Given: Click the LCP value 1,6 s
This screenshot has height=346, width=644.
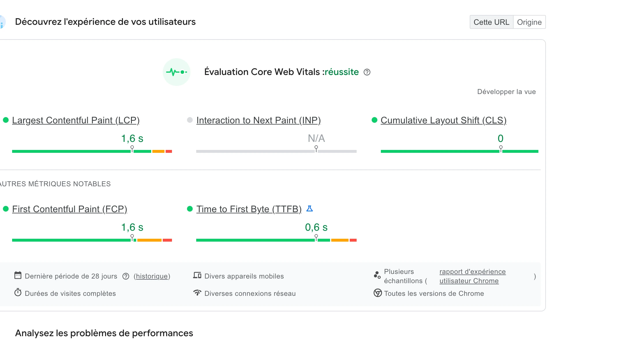Looking at the screenshot, I should click(132, 138).
